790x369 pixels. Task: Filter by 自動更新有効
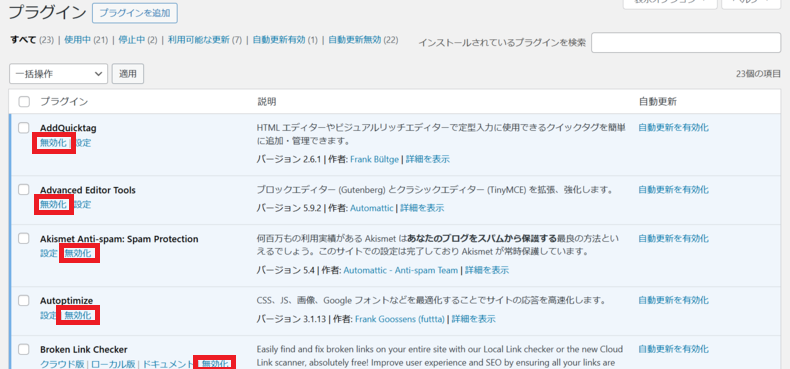279,40
